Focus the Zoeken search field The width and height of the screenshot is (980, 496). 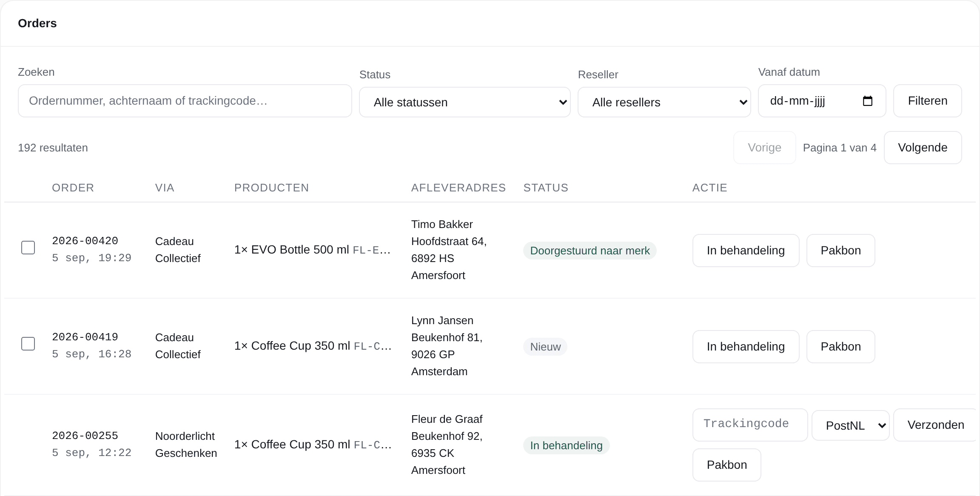[185, 101]
